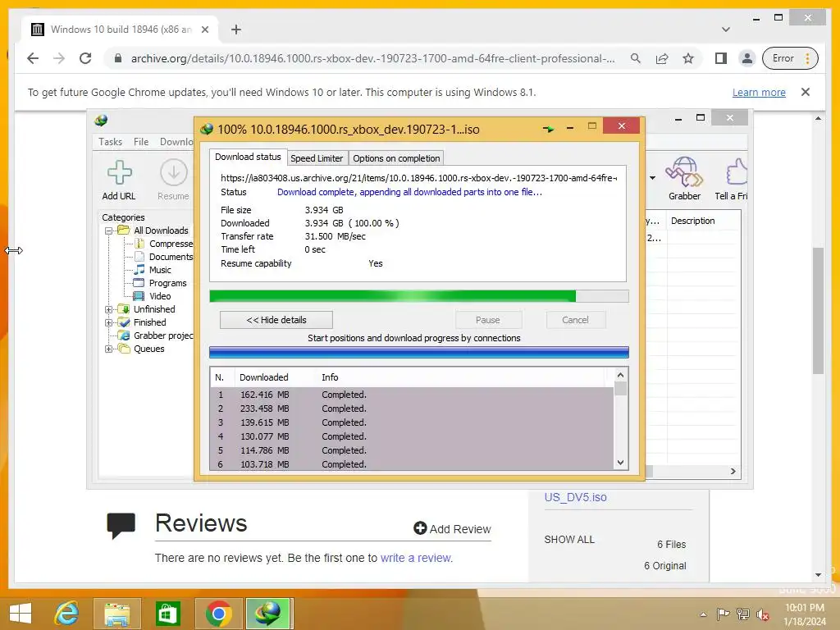Click the Pause button in download dialog
Screen dimensions: 840x630
pyautogui.click(x=487, y=320)
